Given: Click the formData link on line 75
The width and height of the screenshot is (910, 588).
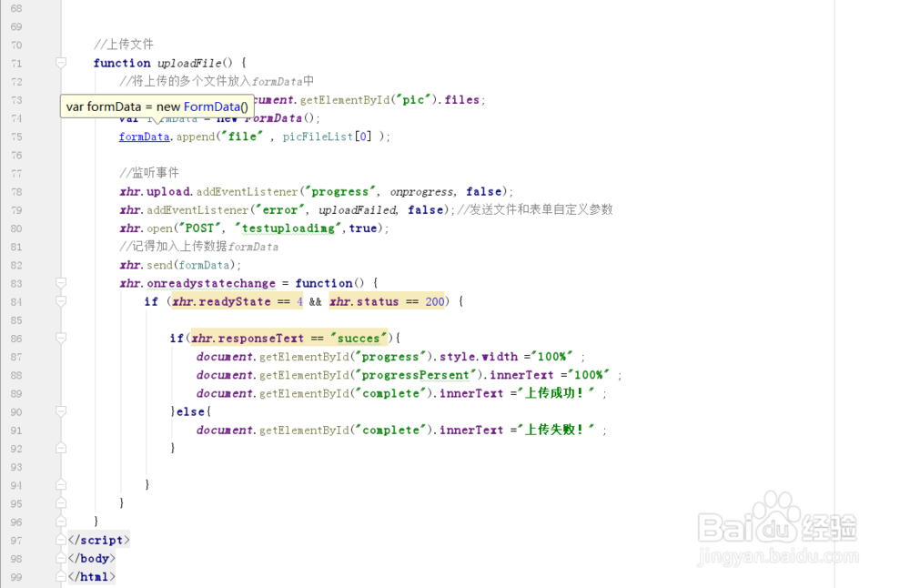Looking at the screenshot, I should [144, 137].
